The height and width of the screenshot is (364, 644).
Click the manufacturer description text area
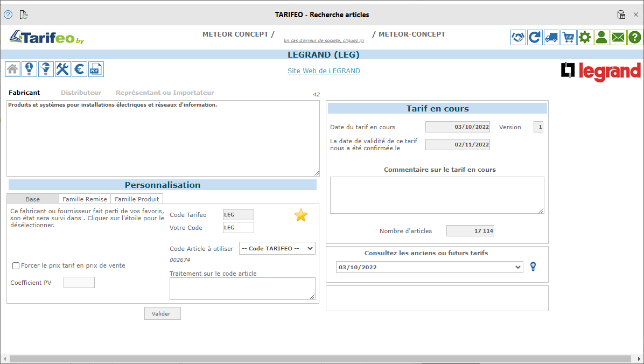163,138
